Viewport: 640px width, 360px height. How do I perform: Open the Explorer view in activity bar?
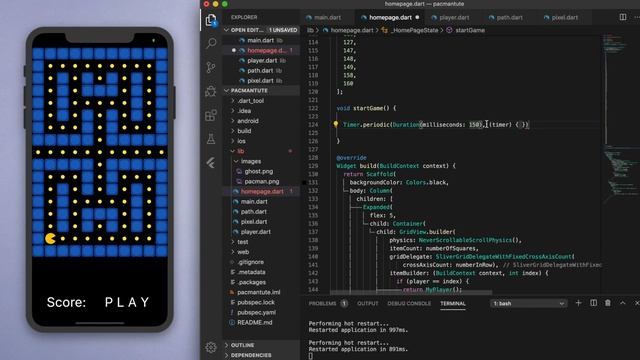coord(211,20)
